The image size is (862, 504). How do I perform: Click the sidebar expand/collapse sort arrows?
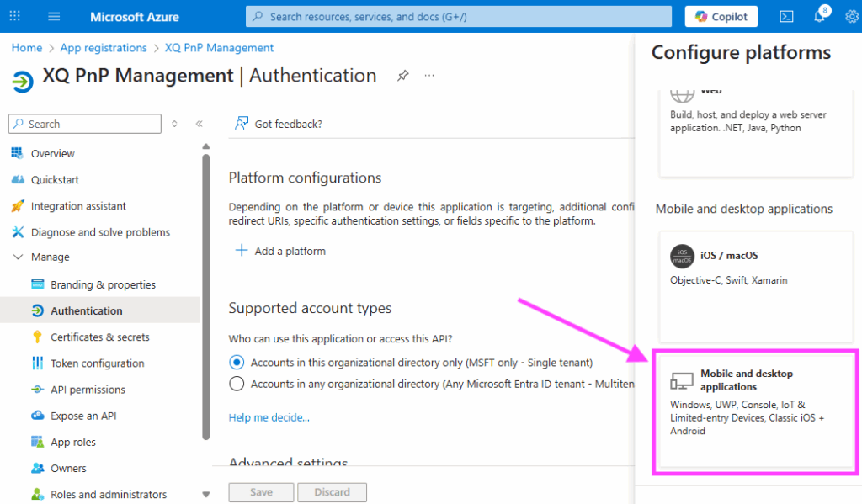[174, 124]
